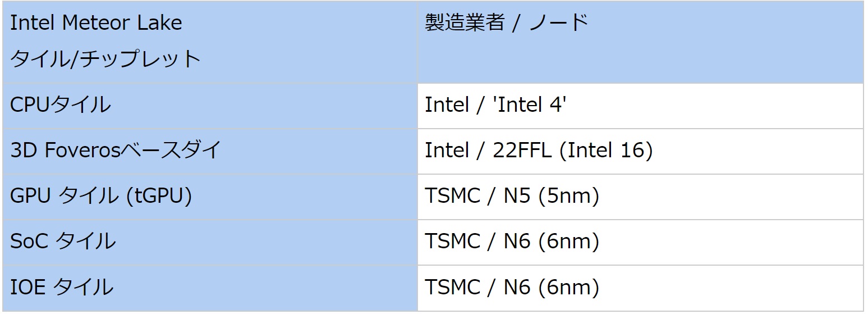Viewport: 868px width, 314px height.
Task: Select the Intel / 'Intel 4' cell
Action: [x=494, y=105]
